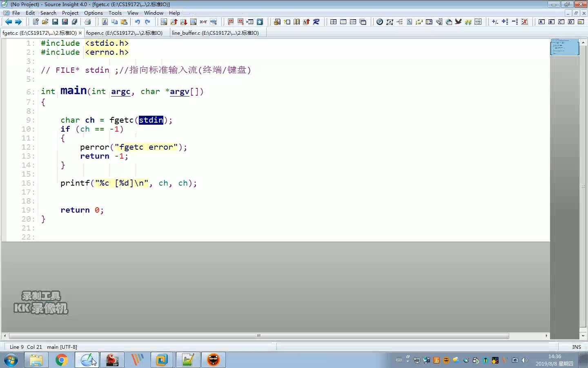Image resolution: width=588 pixels, height=368 pixels.
Task: Cascade windows with stacked-windows icon
Action: coord(363,22)
